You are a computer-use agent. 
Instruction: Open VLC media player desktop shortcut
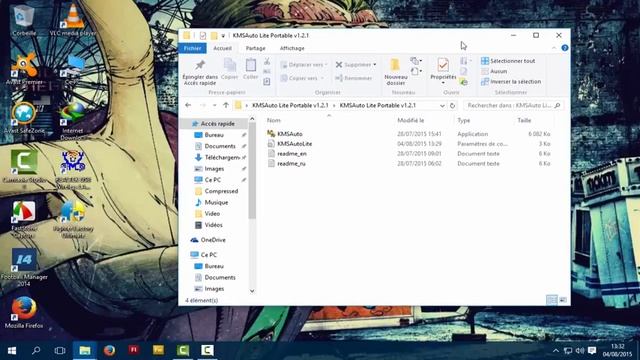point(73,20)
